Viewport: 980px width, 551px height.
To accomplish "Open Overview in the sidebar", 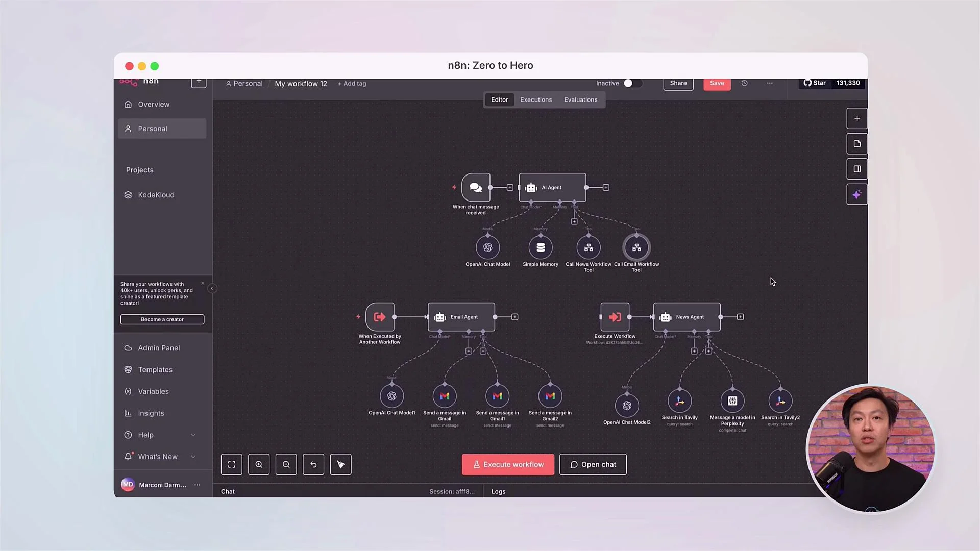I will click(x=162, y=104).
